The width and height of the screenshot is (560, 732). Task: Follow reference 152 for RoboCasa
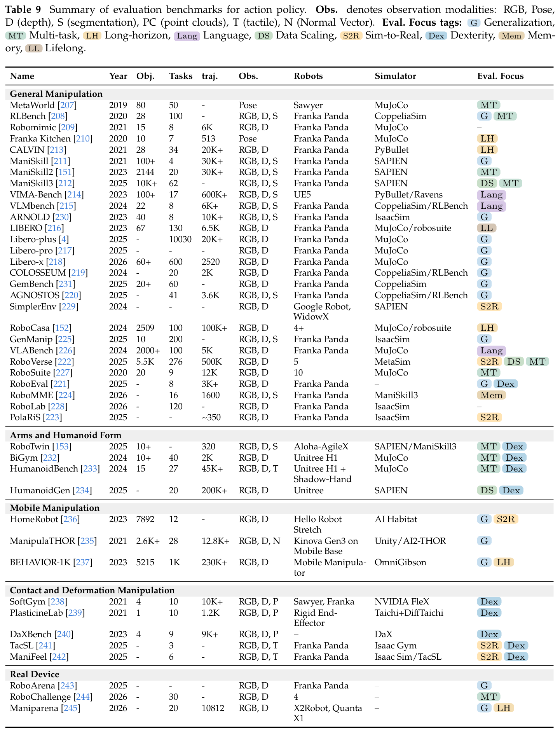click(x=62, y=328)
